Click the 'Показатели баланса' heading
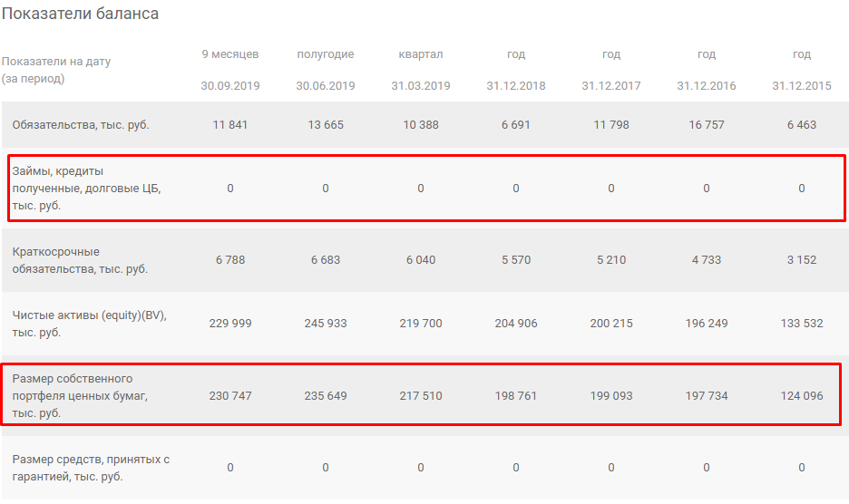This screenshot has width=849, height=504. click(80, 14)
